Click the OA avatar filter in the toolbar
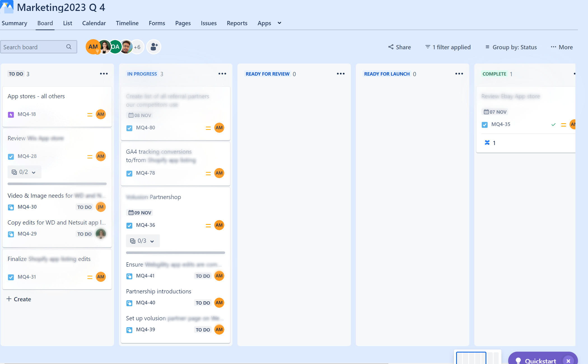Image resolution: width=588 pixels, height=364 pixels. tap(115, 47)
